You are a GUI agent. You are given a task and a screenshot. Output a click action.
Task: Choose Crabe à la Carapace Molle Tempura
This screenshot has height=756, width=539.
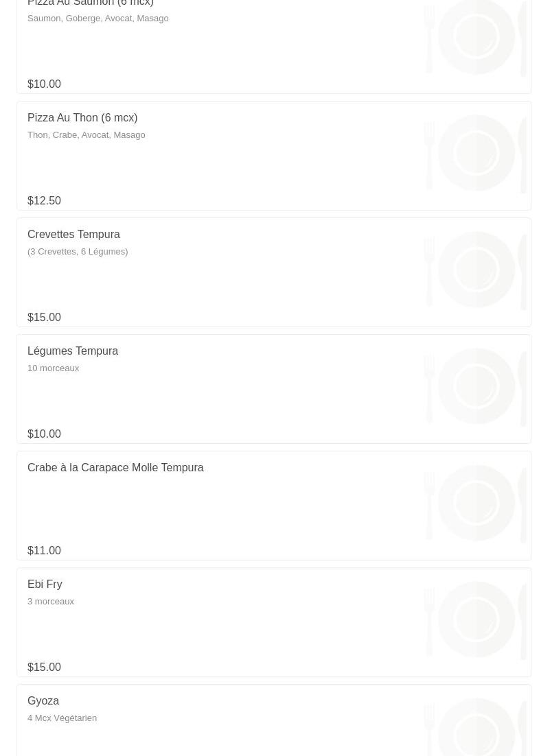click(115, 468)
